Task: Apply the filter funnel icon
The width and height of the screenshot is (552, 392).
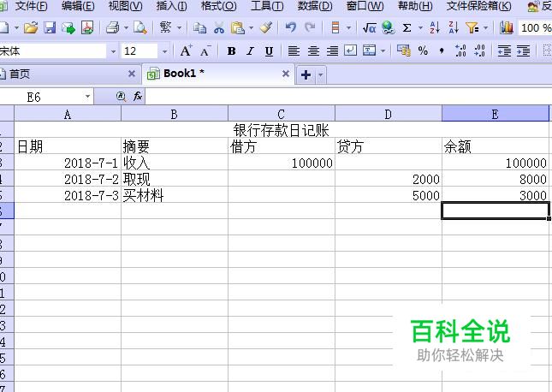Action: (472, 28)
